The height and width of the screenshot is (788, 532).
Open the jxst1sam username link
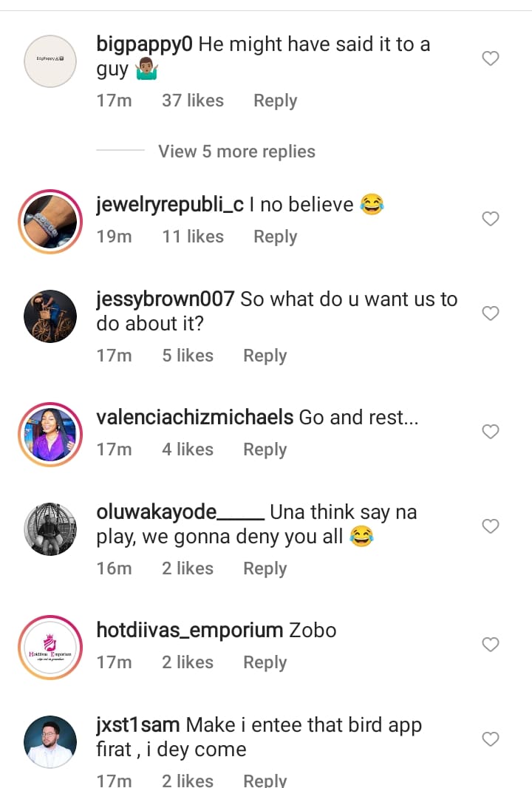click(x=138, y=725)
